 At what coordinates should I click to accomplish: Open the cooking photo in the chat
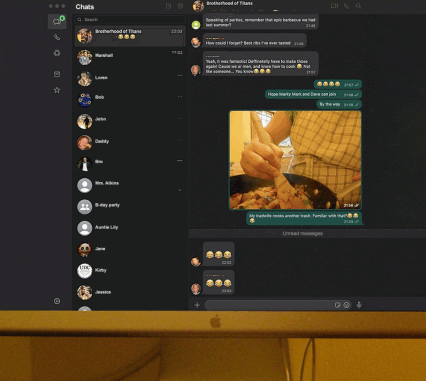tap(295, 160)
